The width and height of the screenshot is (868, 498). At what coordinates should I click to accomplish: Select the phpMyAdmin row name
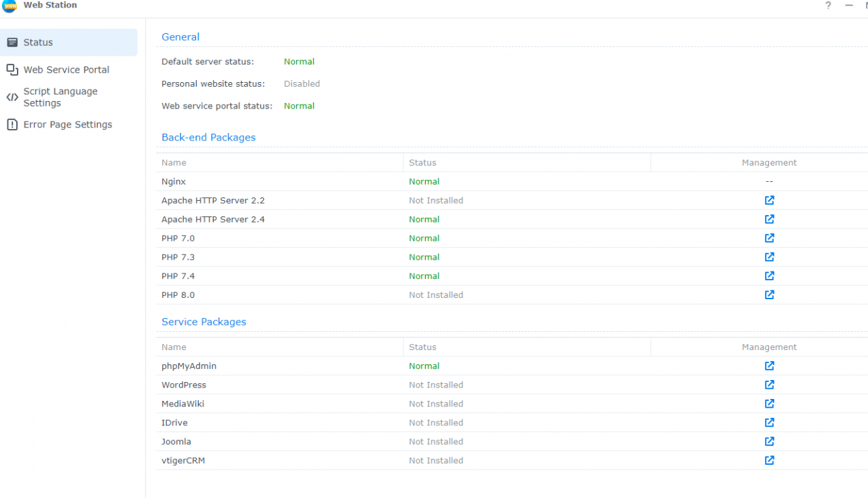click(x=189, y=366)
